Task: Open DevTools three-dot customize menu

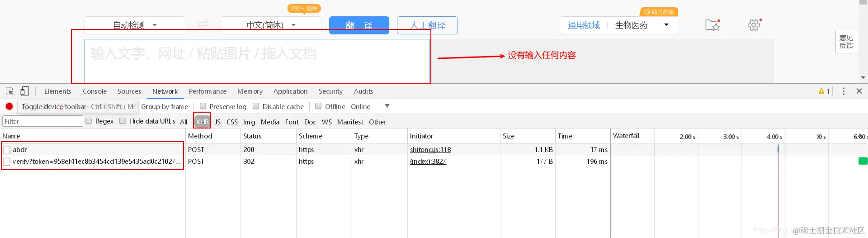Action: [844, 91]
